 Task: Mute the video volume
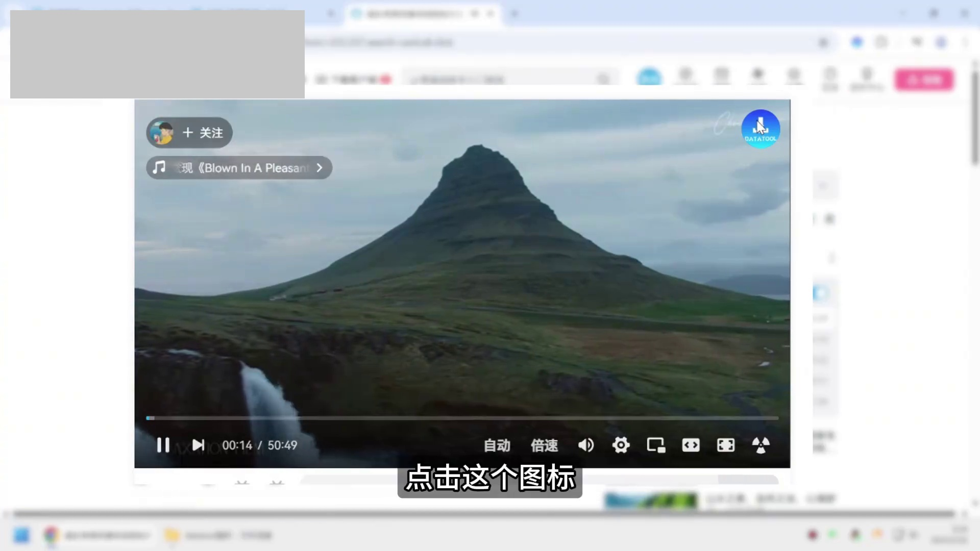point(585,445)
